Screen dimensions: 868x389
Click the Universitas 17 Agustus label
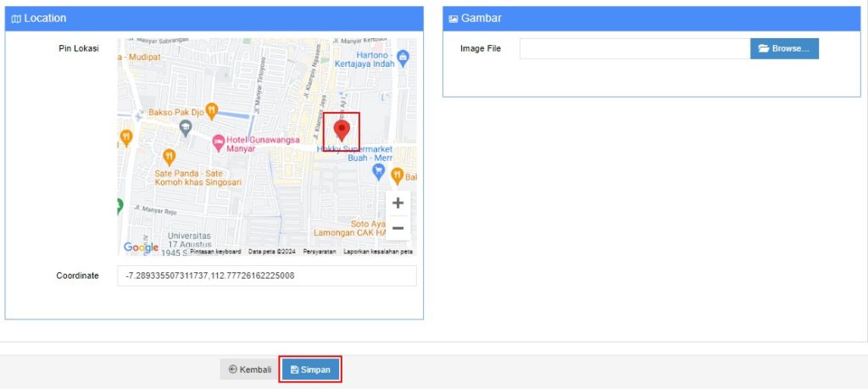pyautogui.click(x=190, y=244)
